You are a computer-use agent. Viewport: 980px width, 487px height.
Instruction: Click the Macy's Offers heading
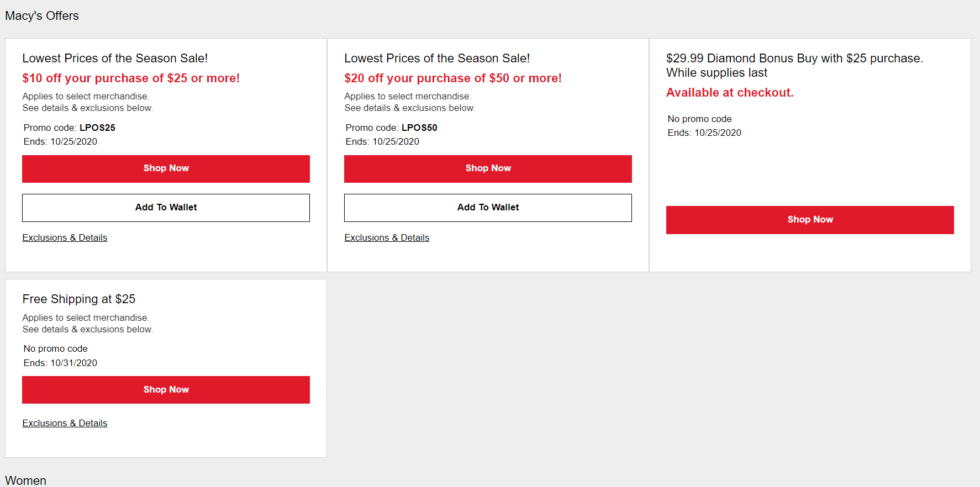pos(42,16)
